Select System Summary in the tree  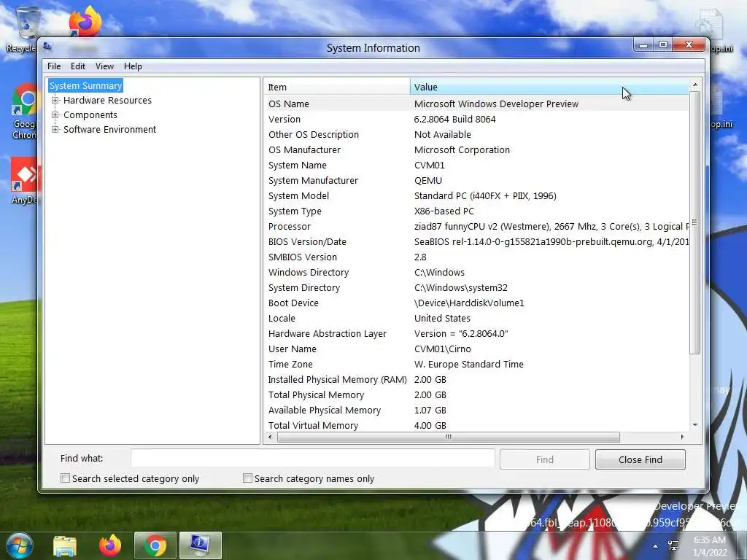point(86,86)
